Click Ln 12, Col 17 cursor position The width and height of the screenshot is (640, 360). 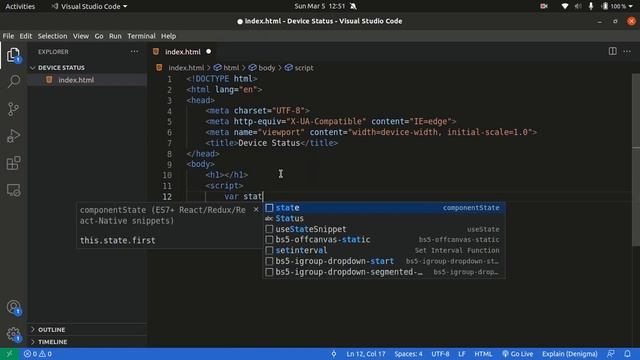coord(366,354)
